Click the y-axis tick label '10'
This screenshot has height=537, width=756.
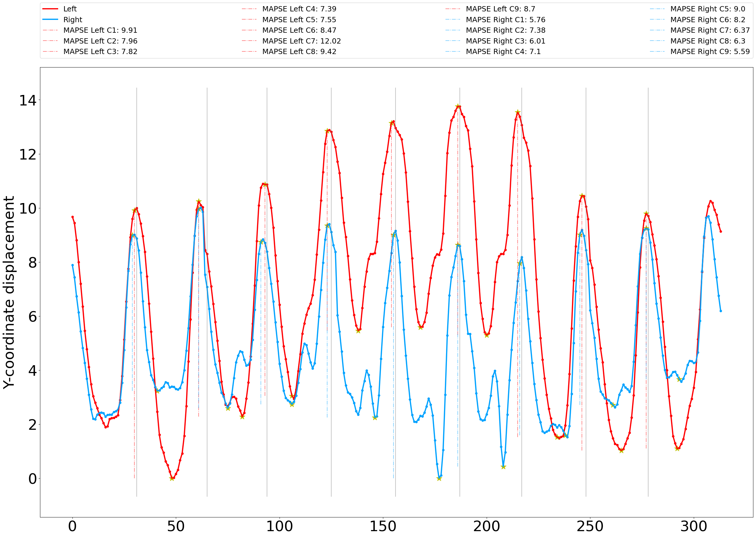[x=28, y=208]
